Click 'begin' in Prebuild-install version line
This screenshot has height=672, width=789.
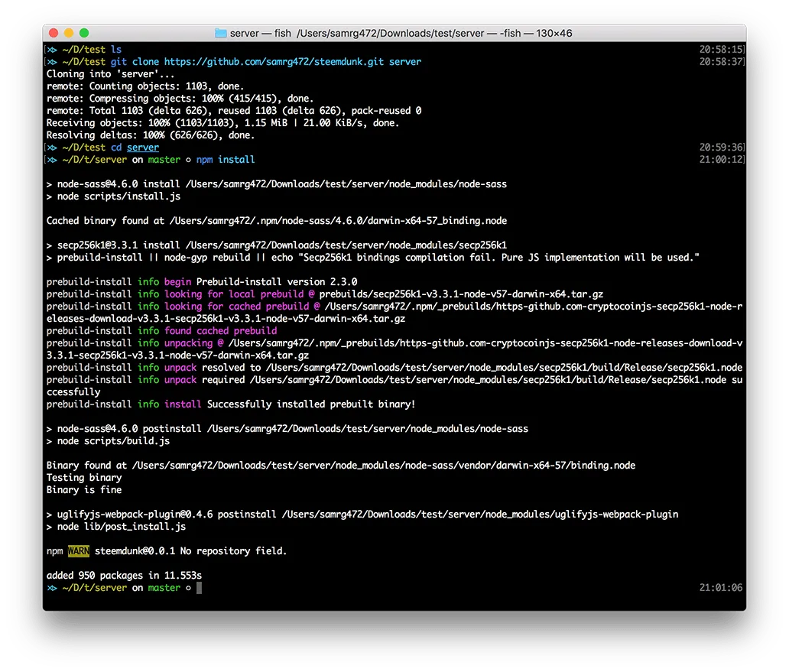177,281
